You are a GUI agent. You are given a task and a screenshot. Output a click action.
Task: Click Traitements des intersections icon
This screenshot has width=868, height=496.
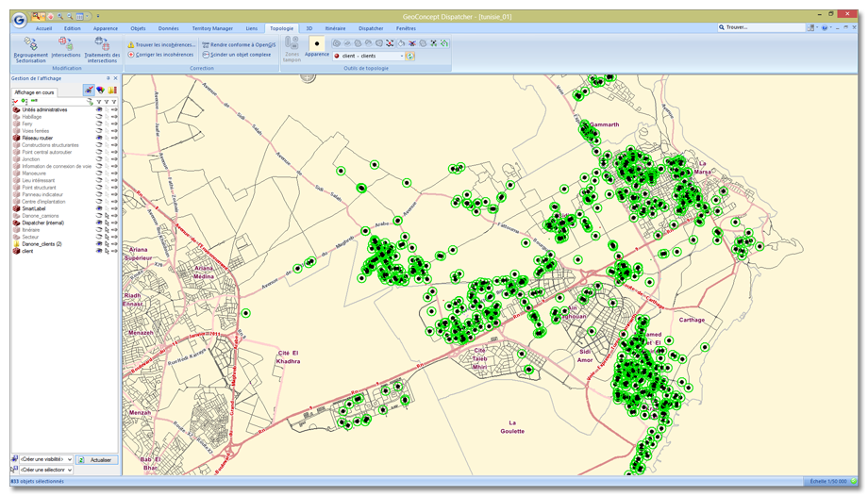click(102, 44)
